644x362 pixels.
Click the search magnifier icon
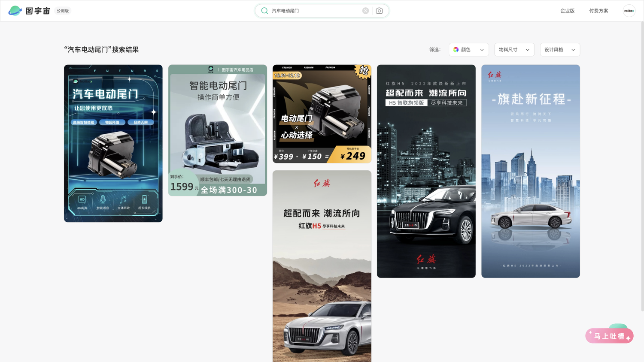pos(264,11)
